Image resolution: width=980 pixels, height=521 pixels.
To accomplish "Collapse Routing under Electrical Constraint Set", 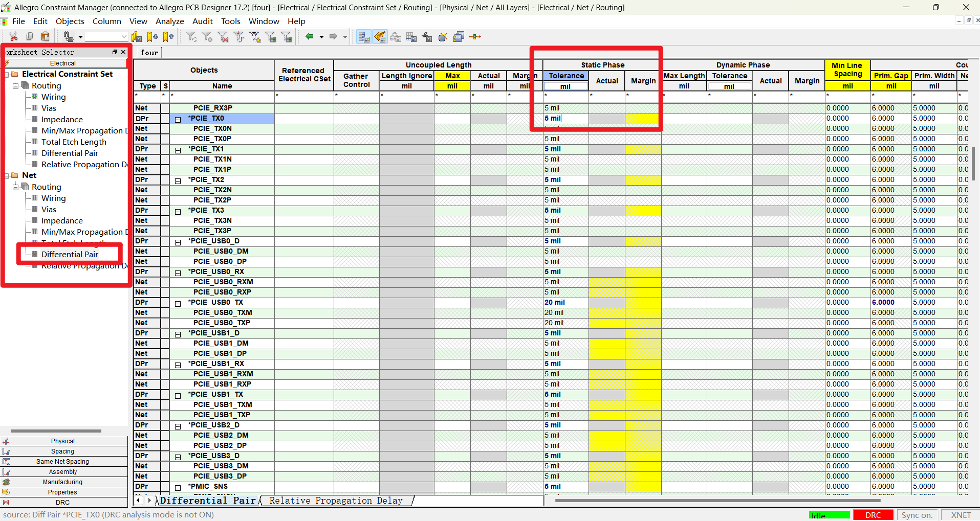I will pos(16,85).
